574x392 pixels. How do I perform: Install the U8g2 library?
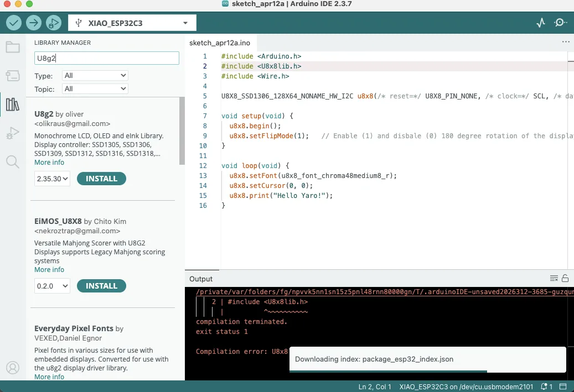coord(101,178)
